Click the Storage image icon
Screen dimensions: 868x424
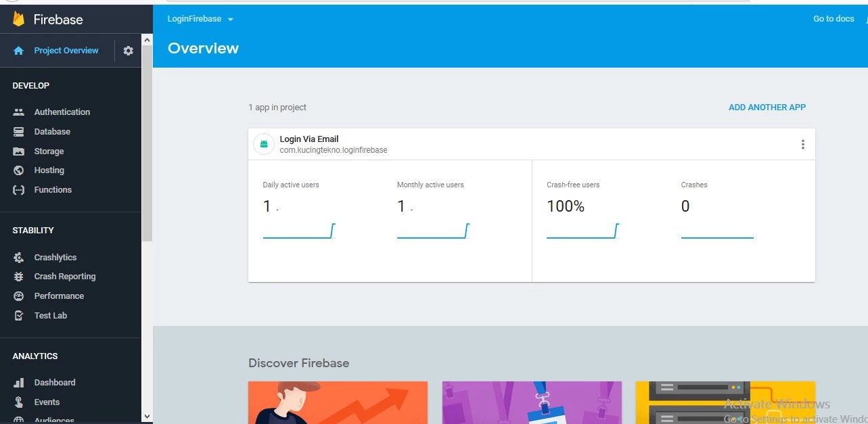coord(19,151)
